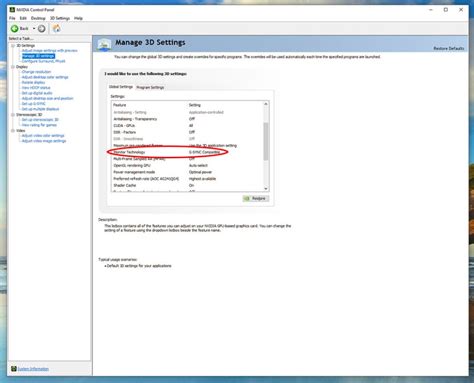The image size is (474, 383).
Task: Open the 3D Settings menu
Action: [x=60, y=18]
